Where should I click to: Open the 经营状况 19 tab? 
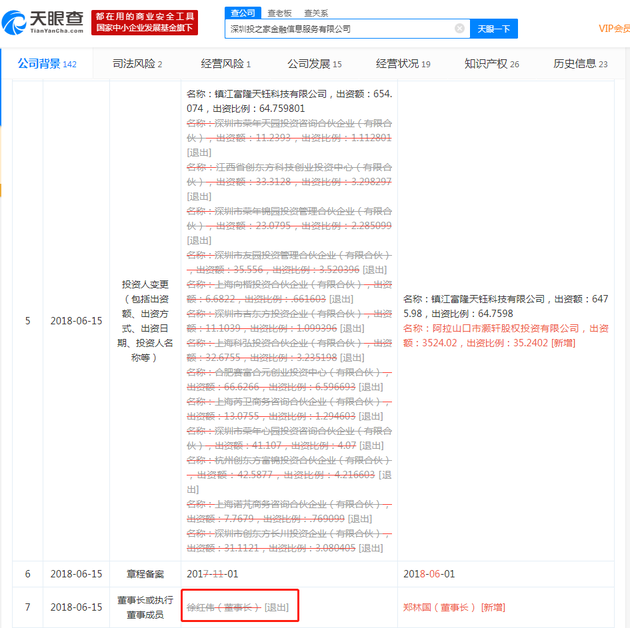(x=403, y=63)
